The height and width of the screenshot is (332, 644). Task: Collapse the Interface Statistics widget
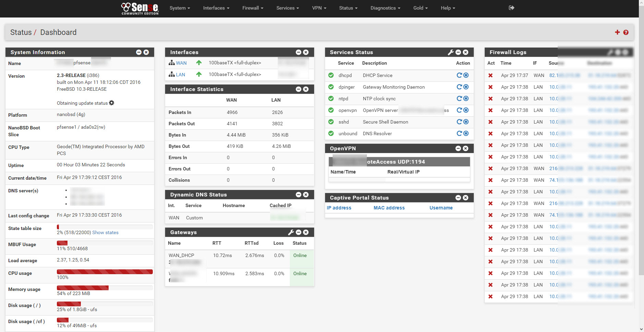coord(298,89)
